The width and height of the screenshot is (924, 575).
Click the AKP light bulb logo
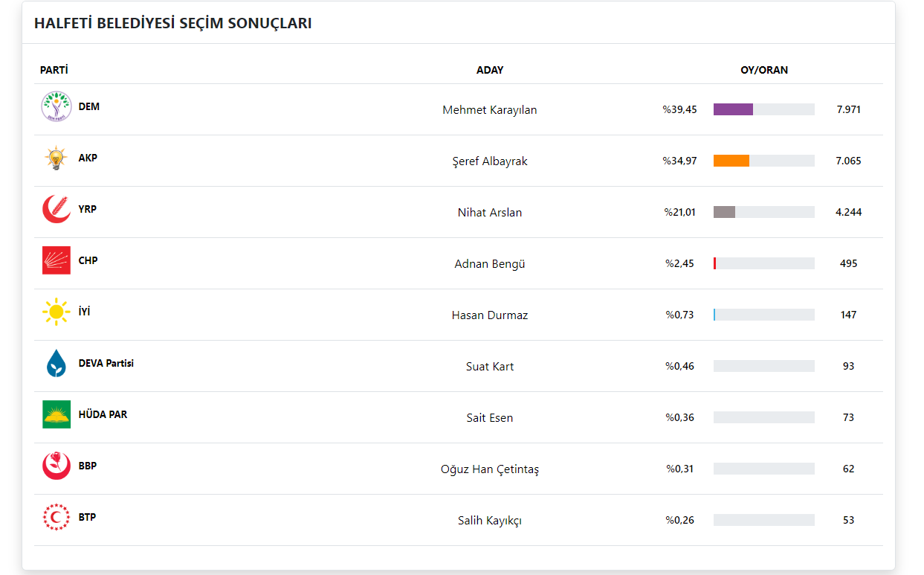point(56,158)
